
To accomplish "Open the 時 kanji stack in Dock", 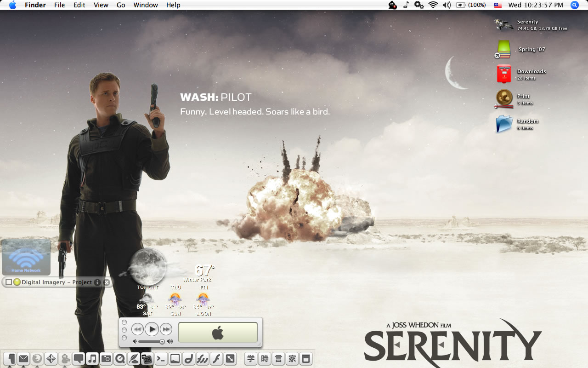I will click(265, 359).
